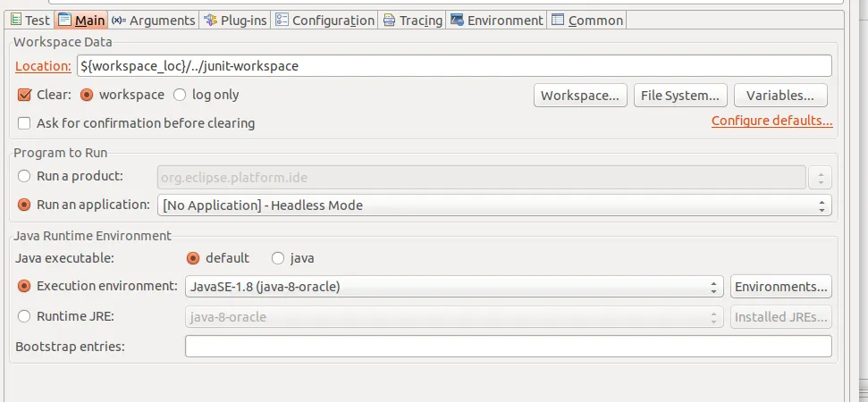Select the log only radio option
868x402 pixels.
[x=180, y=95]
